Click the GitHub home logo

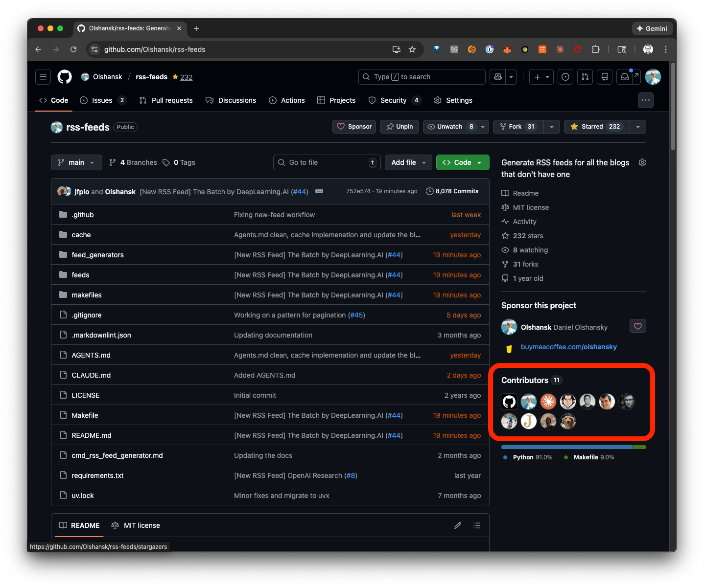coord(64,77)
